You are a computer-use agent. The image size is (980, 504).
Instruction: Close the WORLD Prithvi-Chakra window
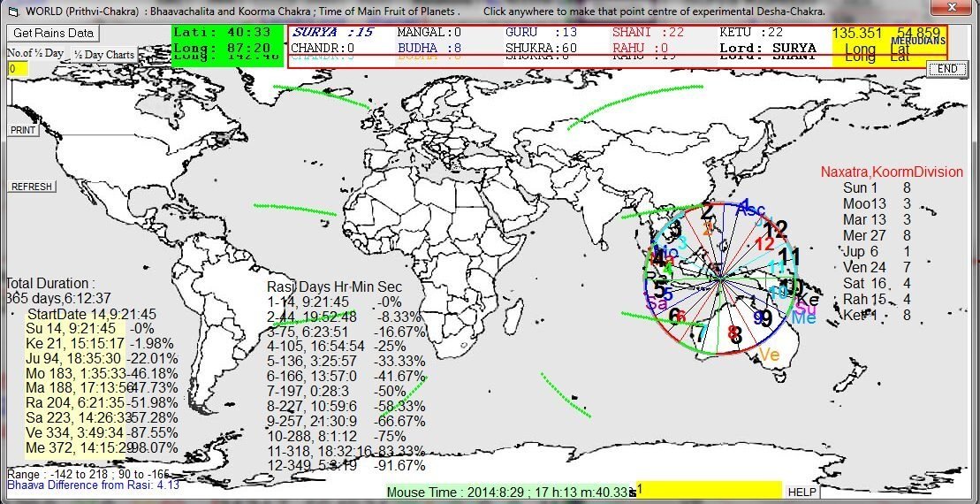pyautogui.click(x=951, y=7)
